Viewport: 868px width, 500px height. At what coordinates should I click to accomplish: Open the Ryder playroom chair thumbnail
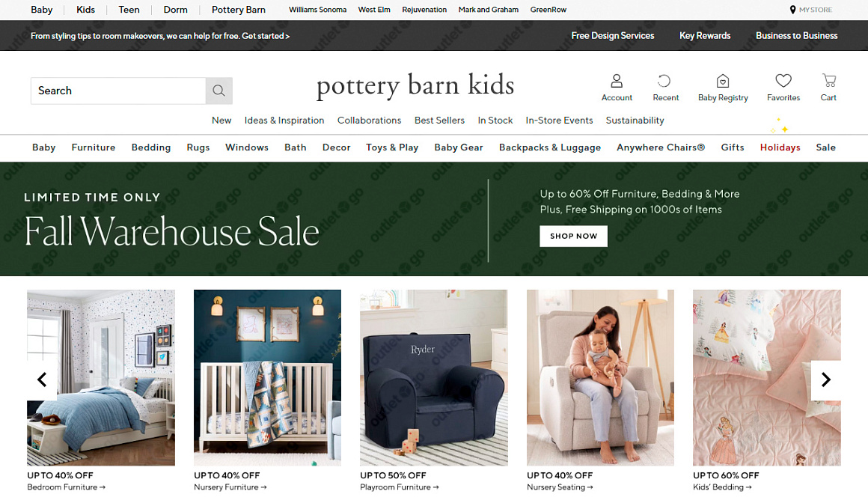433,377
